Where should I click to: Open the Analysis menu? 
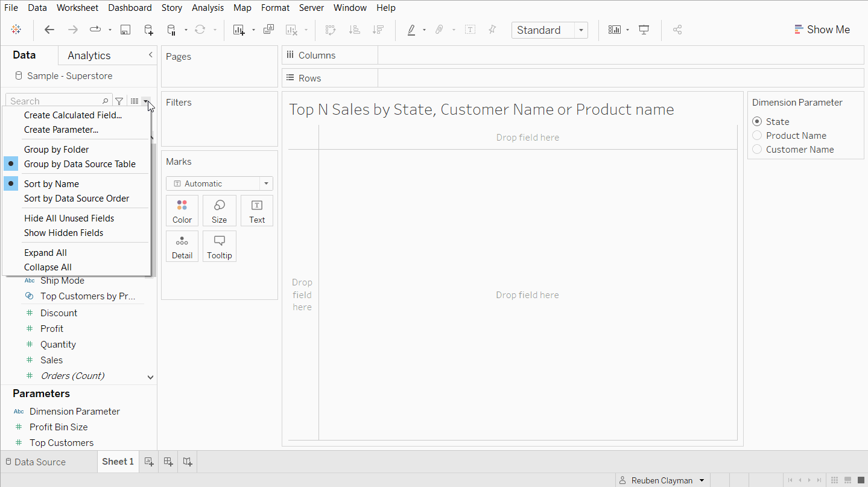click(207, 8)
